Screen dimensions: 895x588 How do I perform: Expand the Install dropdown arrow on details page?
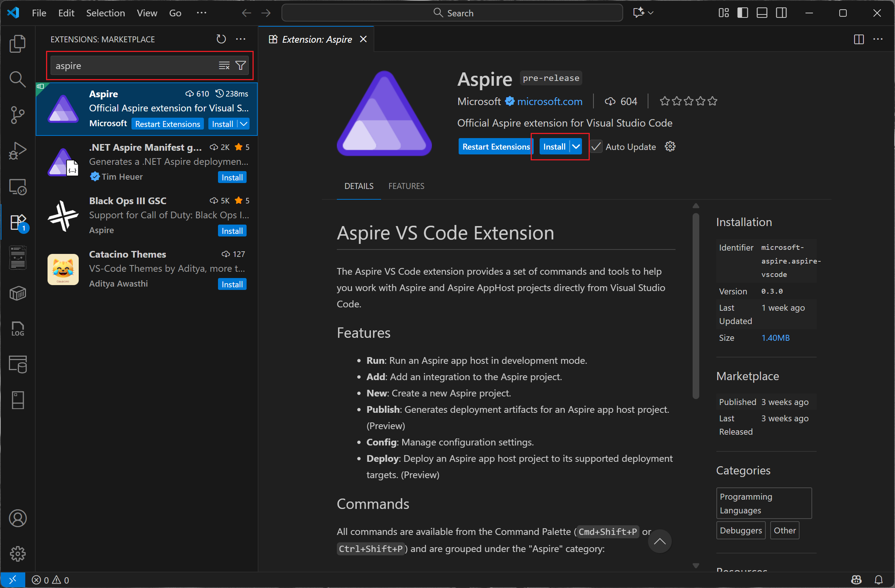point(576,147)
